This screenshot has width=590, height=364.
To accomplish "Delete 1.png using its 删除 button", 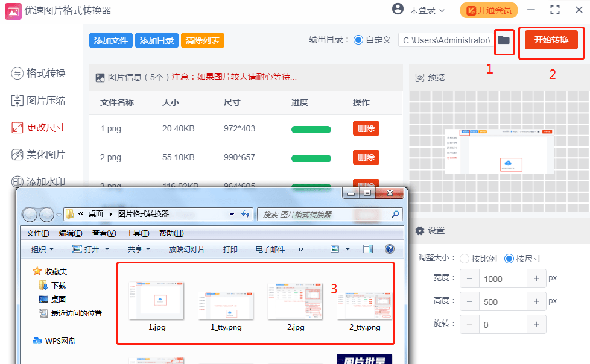I will 366,128.
